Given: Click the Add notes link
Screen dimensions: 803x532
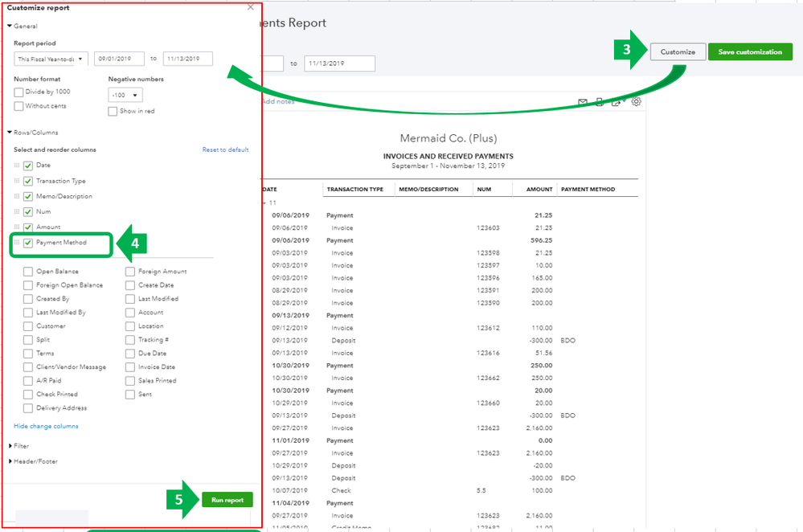Looking at the screenshot, I should (x=278, y=101).
